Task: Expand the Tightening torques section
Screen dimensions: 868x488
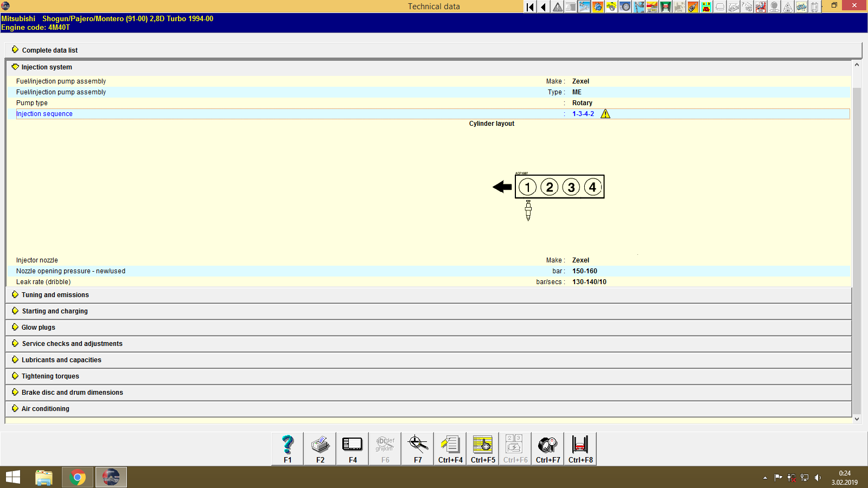Action: 49,376
